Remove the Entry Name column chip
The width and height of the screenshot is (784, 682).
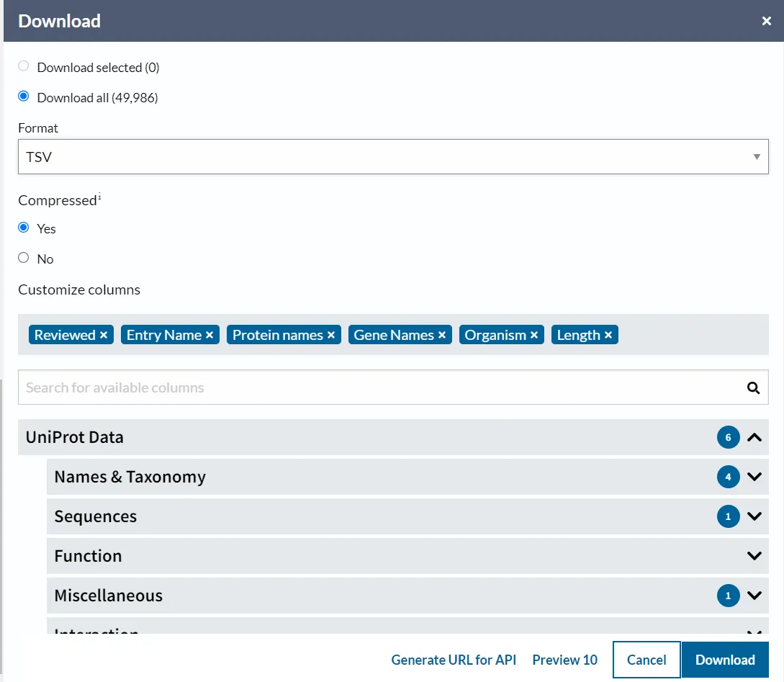(x=209, y=336)
